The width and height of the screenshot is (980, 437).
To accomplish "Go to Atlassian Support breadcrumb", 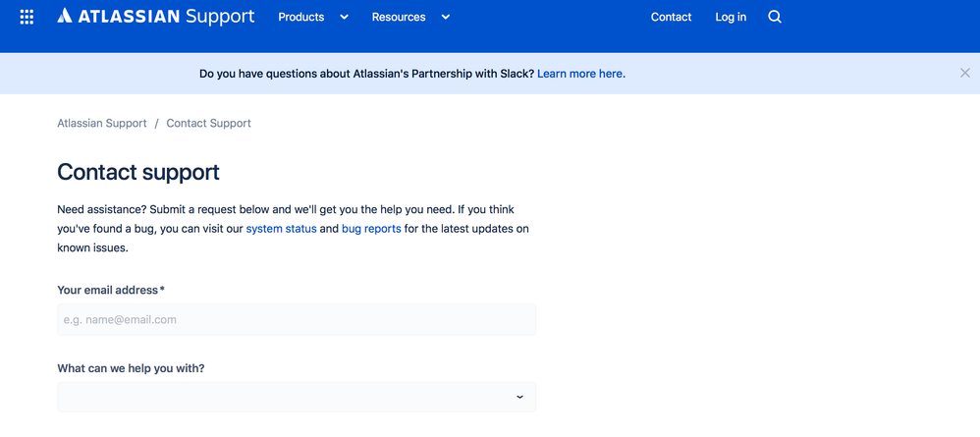I will tap(102, 123).
